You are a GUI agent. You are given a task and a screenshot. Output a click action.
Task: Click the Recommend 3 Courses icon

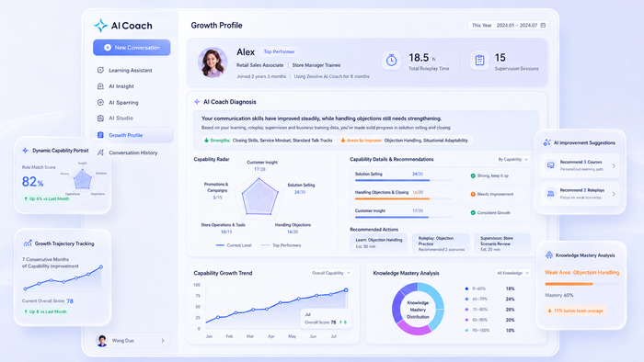tap(550, 165)
